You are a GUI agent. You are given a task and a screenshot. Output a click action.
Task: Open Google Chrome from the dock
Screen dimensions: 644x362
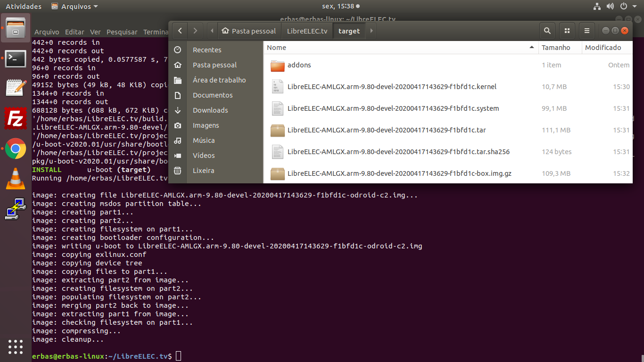pos(15,149)
